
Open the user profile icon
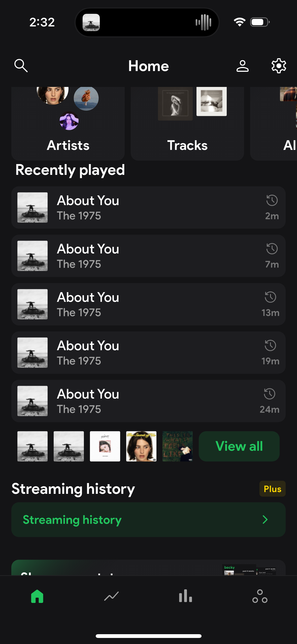click(242, 66)
